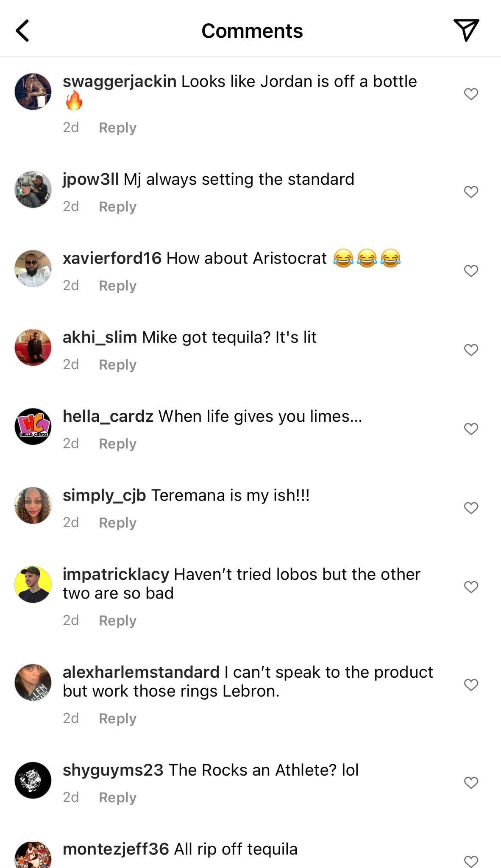This screenshot has width=501, height=868.
Task: Tap simply_cjb's avatar photo
Action: point(33,505)
